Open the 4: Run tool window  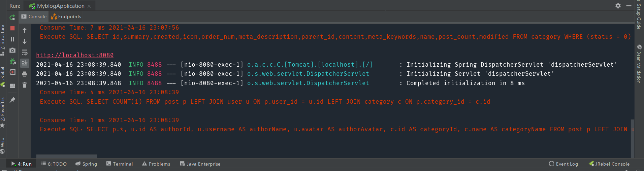(x=22, y=164)
